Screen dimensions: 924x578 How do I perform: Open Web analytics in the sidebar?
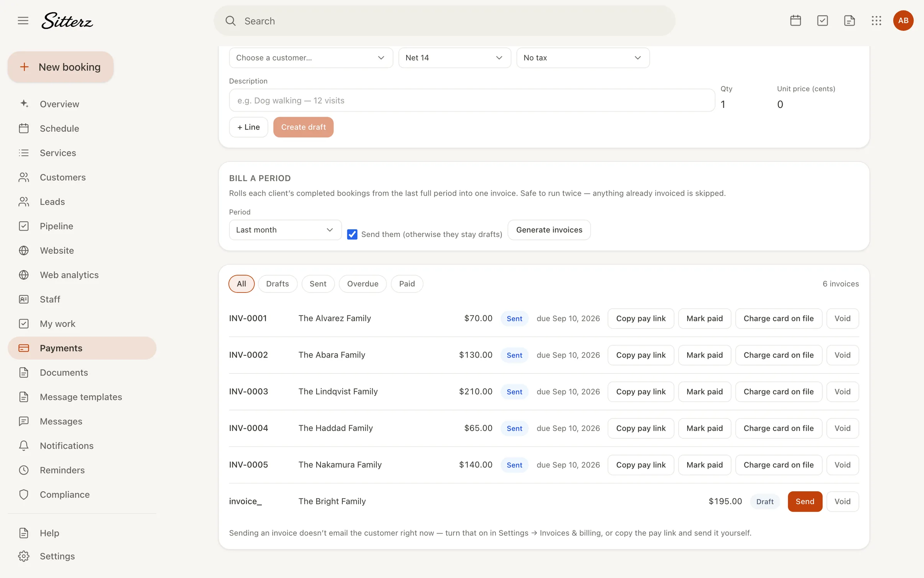click(82, 275)
